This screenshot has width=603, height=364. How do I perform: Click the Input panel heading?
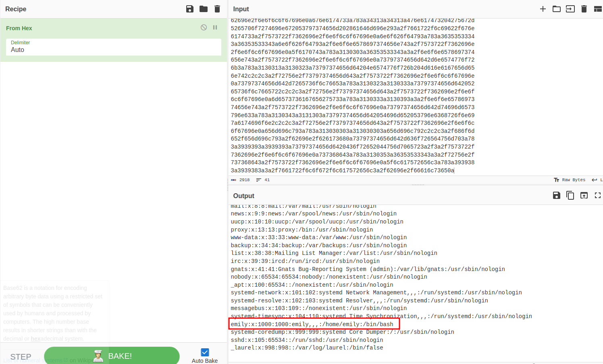[241, 9]
